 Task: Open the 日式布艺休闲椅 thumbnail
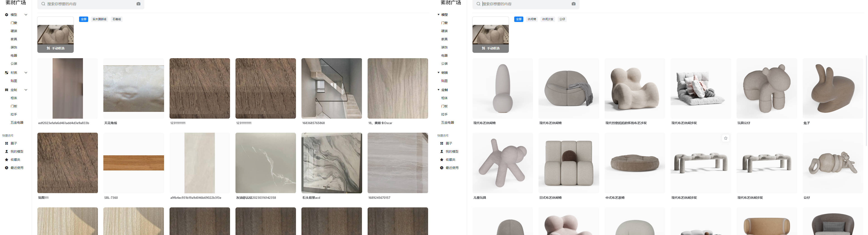(x=569, y=163)
